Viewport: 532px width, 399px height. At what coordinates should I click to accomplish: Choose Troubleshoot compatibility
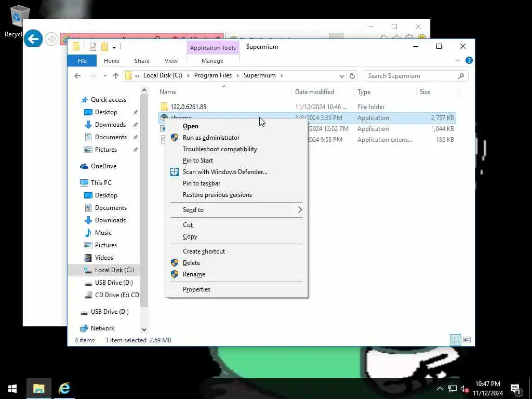coord(236,149)
